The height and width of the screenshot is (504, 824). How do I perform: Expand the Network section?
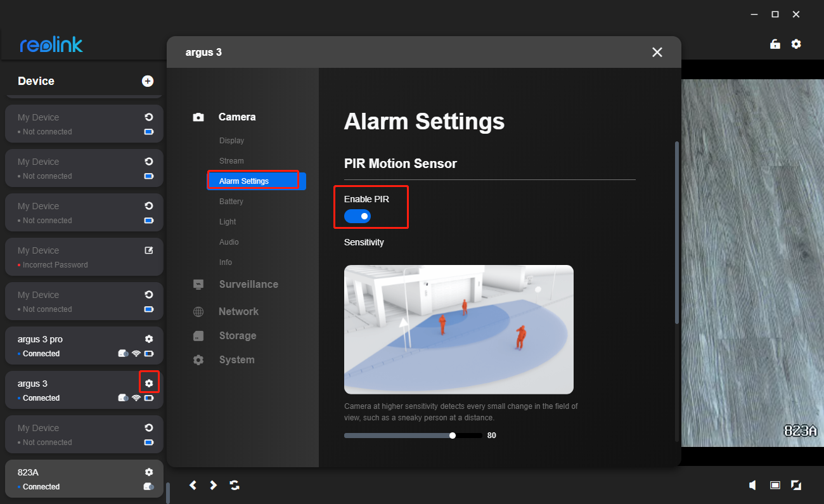[x=238, y=311]
